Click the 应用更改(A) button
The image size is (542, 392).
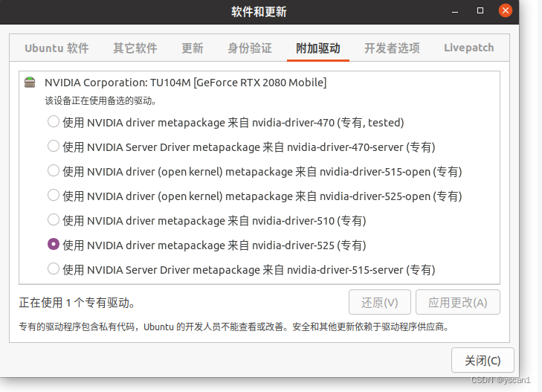[458, 303]
